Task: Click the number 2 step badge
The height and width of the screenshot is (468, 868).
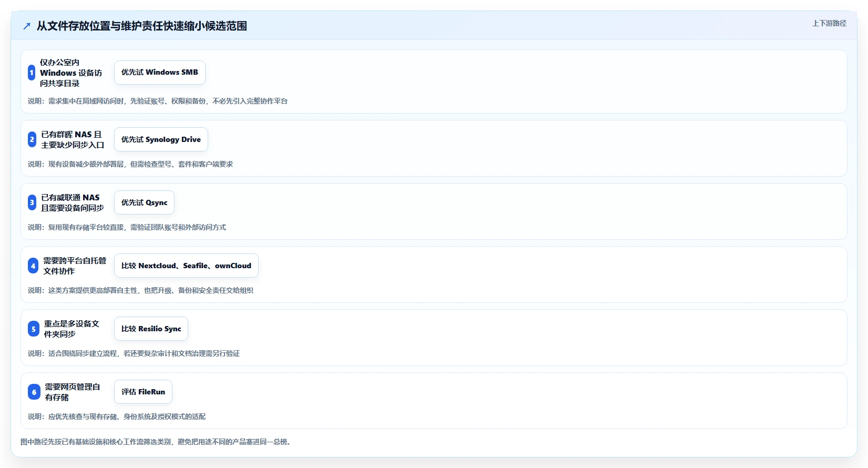Action: pos(32,139)
